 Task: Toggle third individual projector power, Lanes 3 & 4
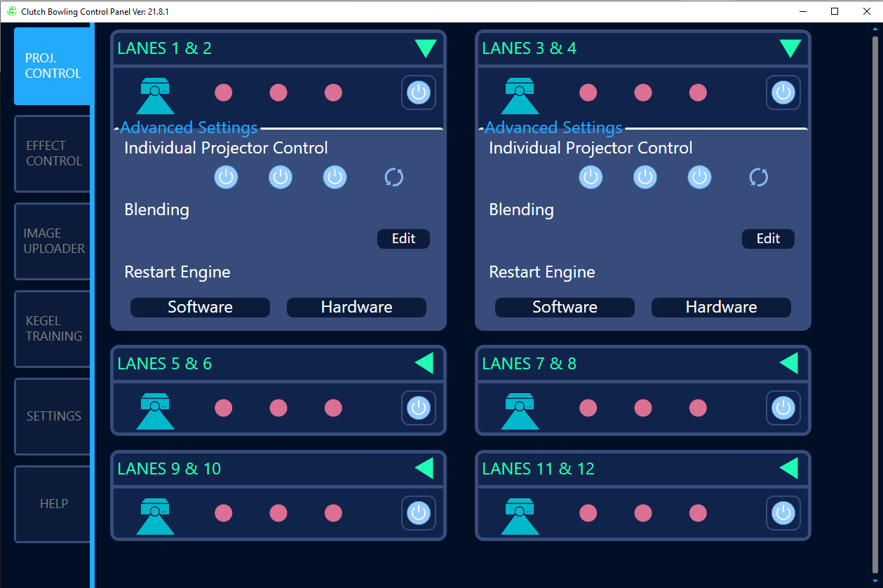(700, 177)
